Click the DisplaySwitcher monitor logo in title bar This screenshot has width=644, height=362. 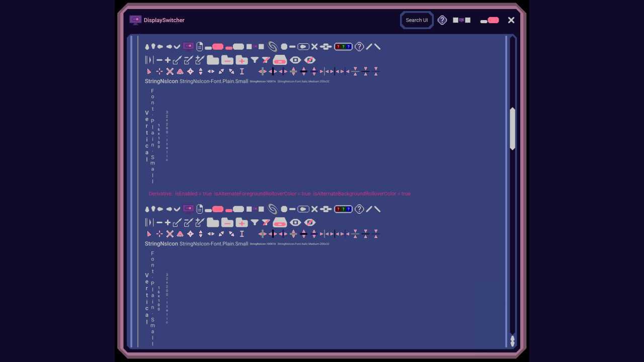(x=135, y=20)
